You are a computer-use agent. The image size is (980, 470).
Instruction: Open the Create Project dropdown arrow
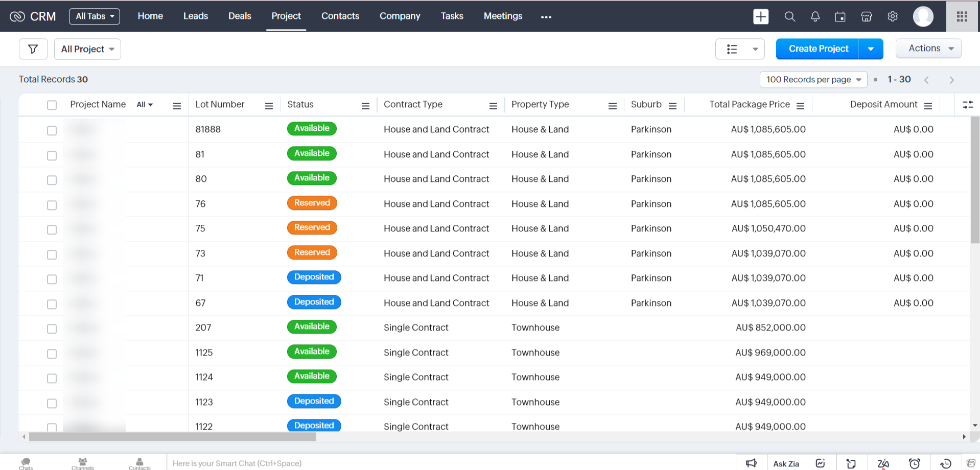click(871, 49)
